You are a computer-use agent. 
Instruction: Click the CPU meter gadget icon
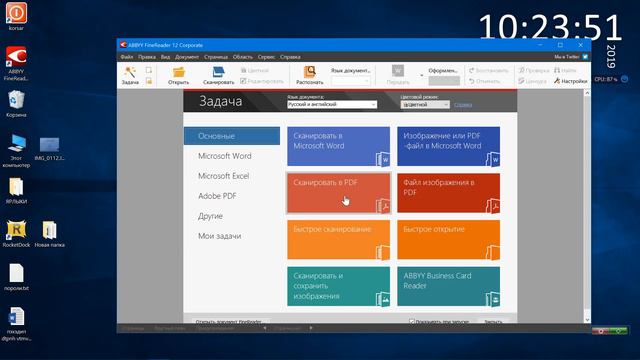[x=624, y=79]
